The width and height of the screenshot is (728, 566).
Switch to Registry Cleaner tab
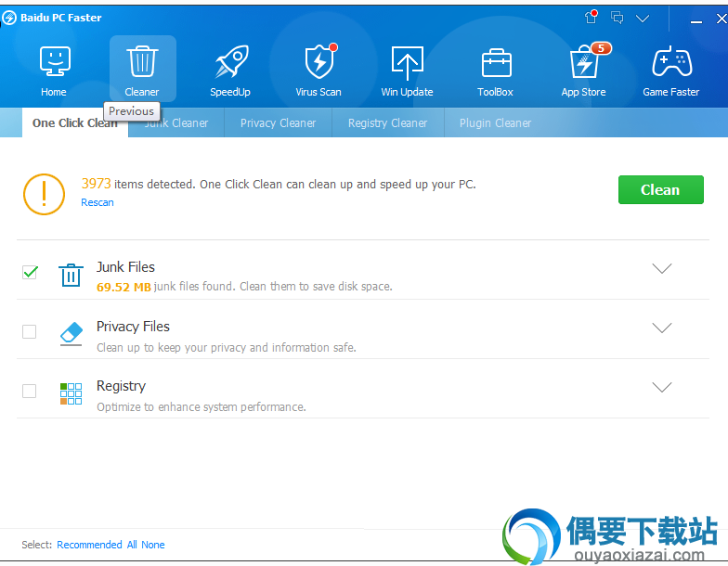(x=388, y=122)
